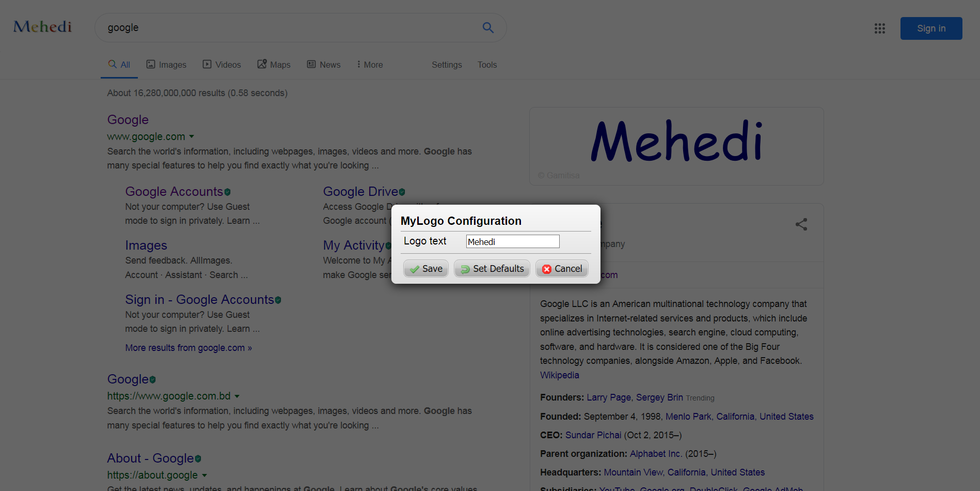This screenshot has height=491, width=980.
Task: Click the green shield beside Google Drive
Action: [402, 192]
